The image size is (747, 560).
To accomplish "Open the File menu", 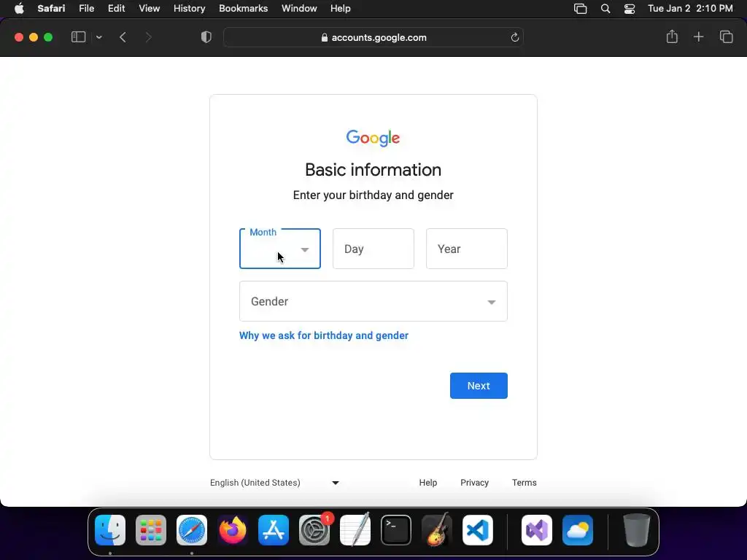I will tap(86, 9).
